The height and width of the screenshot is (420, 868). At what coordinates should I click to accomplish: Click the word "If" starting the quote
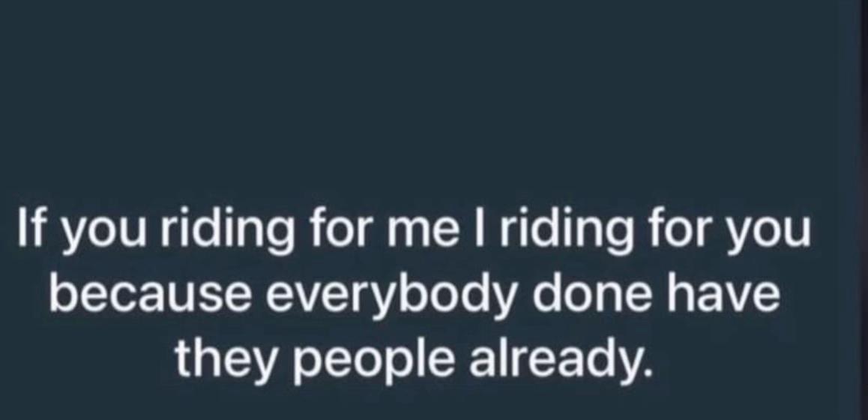[x=28, y=227]
